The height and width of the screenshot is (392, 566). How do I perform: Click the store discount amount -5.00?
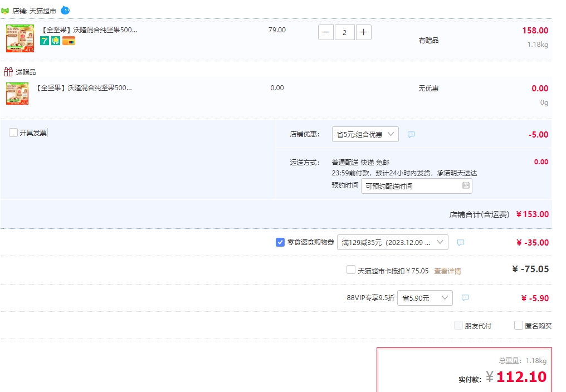(538, 135)
